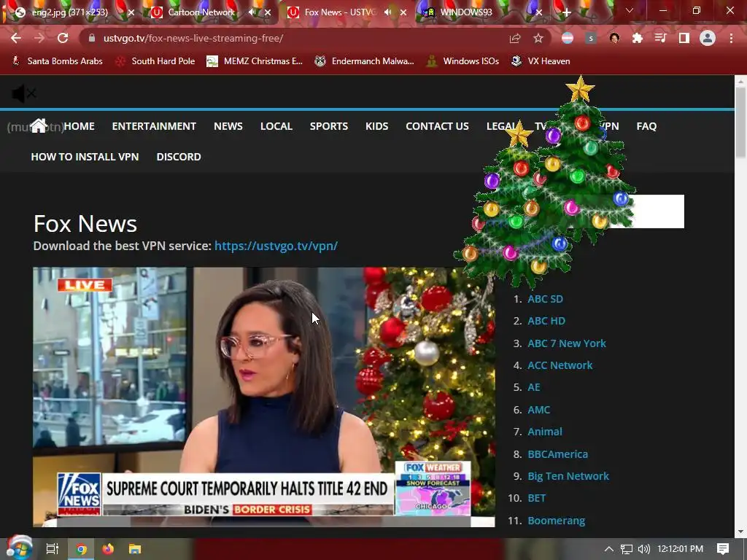This screenshot has width=747, height=560.
Task: Open the notification center icon
Action: (723, 549)
